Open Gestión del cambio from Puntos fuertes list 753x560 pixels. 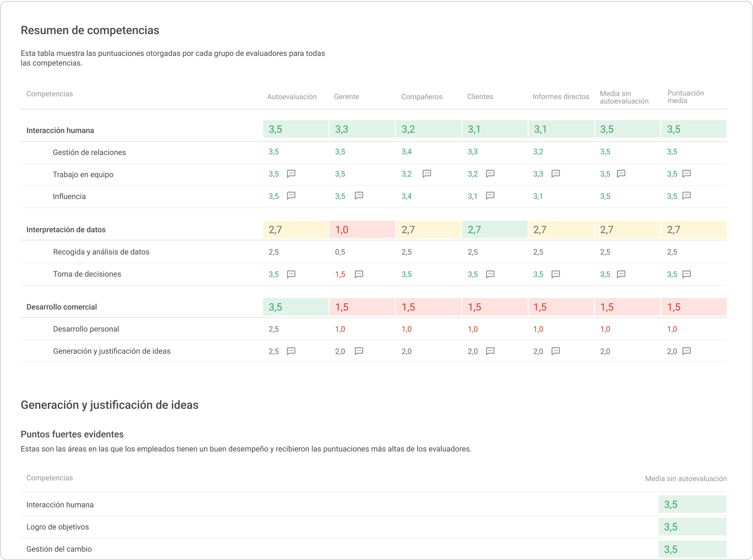click(59, 549)
